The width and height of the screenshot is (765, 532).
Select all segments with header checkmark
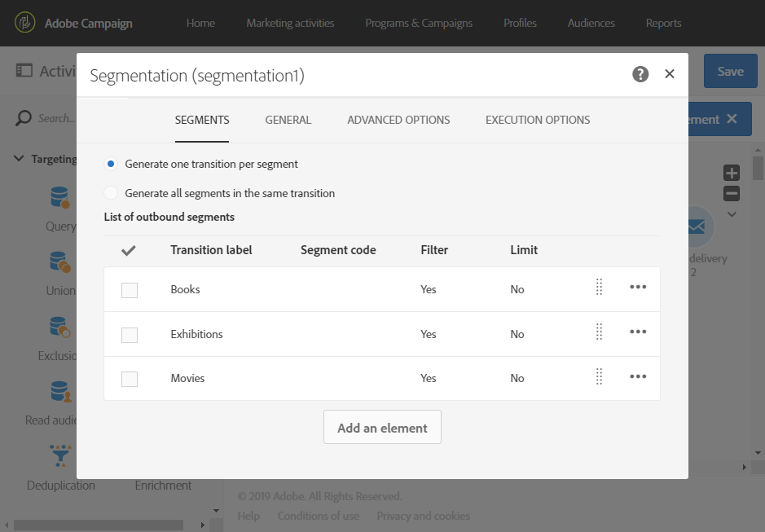[129, 251]
